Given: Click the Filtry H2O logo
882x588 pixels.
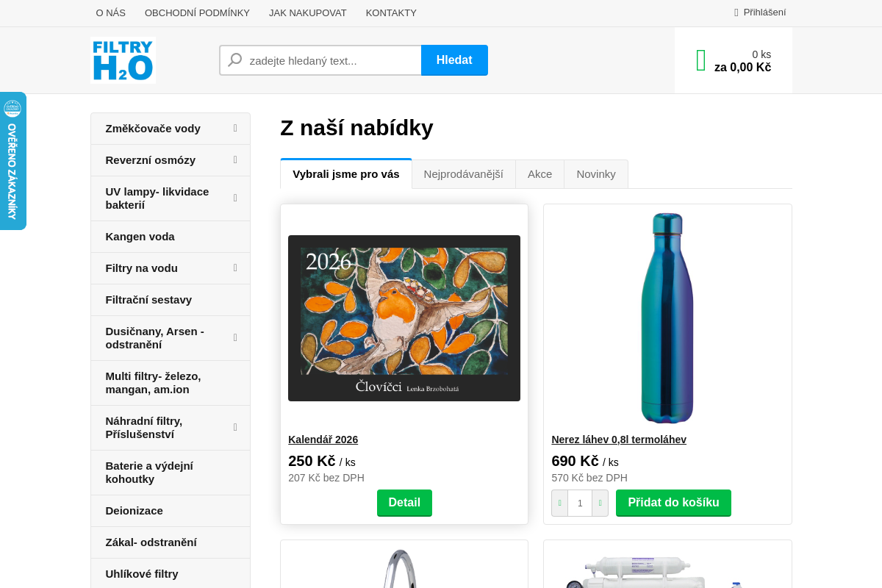Looking at the screenshot, I should (x=123, y=60).
